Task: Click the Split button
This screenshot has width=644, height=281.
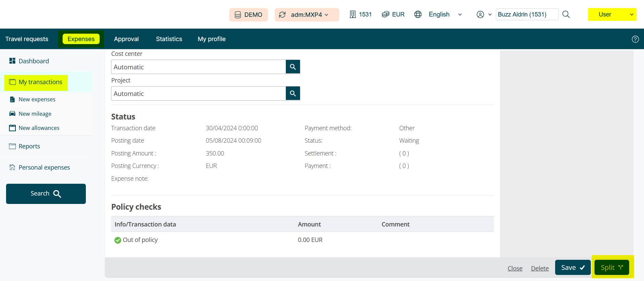Action: click(x=611, y=268)
